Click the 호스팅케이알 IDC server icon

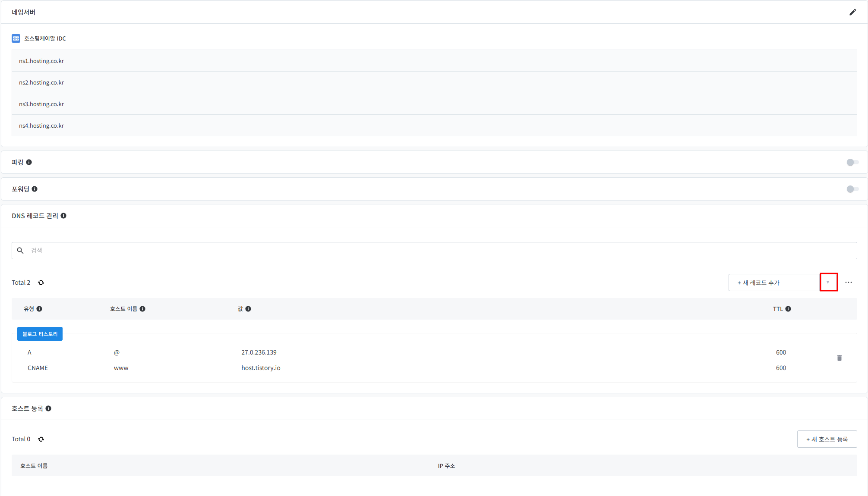pyautogui.click(x=16, y=38)
